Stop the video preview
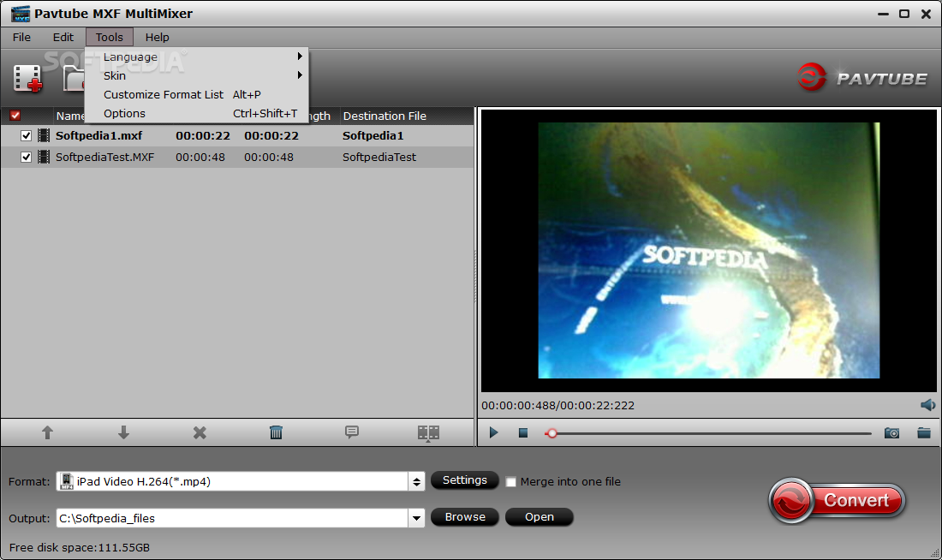The width and height of the screenshot is (942, 560). (x=523, y=432)
